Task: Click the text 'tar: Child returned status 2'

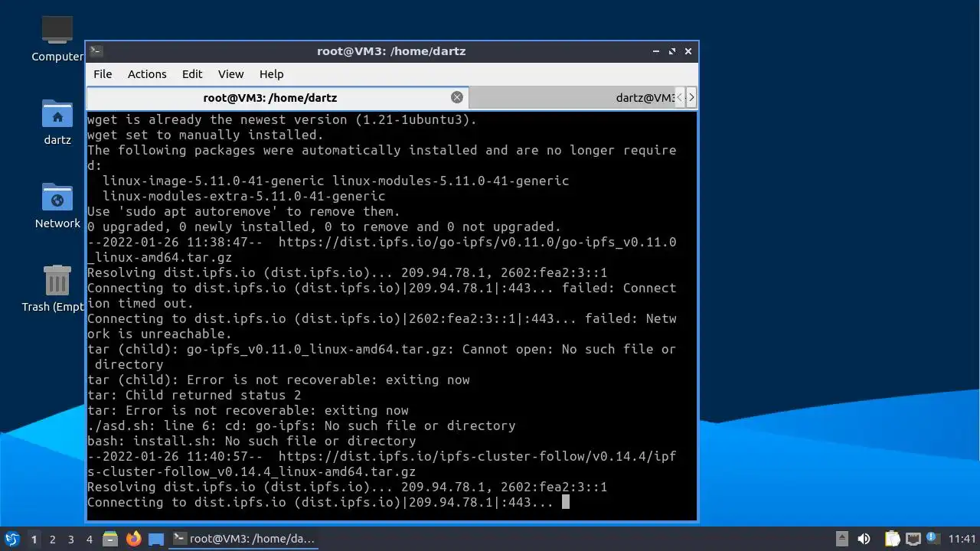Action: pyautogui.click(x=194, y=395)
